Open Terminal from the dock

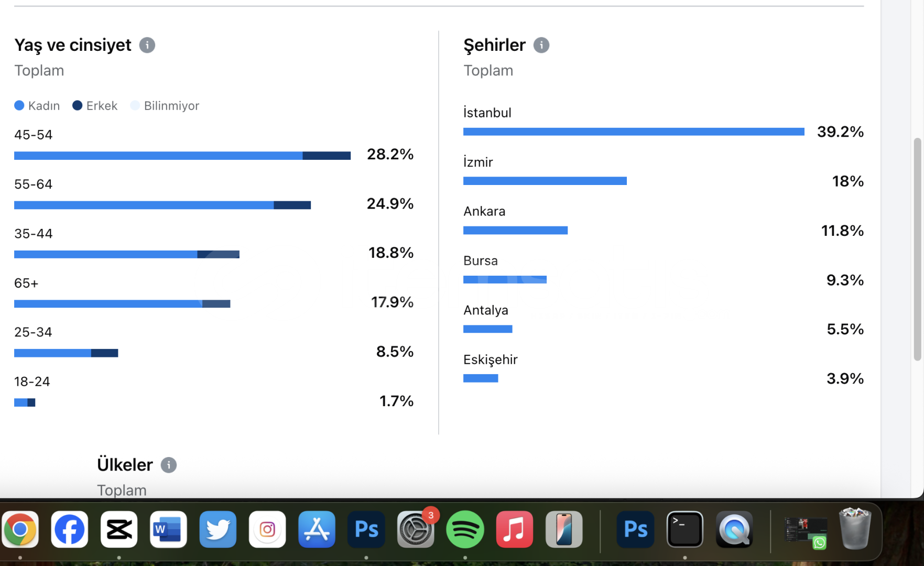(x=685, y=529)
